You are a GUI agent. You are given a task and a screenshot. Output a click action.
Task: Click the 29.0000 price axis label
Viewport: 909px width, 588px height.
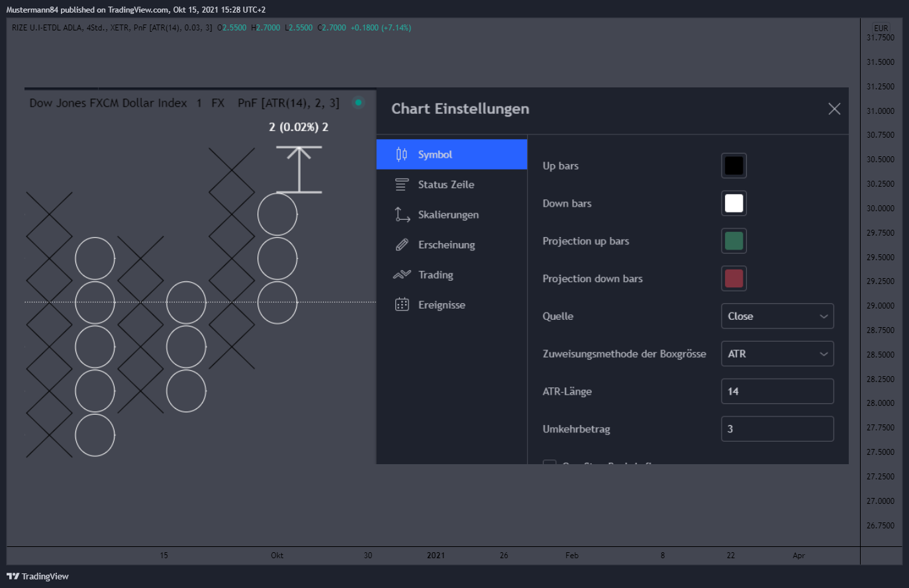click(x=881, y=306)
